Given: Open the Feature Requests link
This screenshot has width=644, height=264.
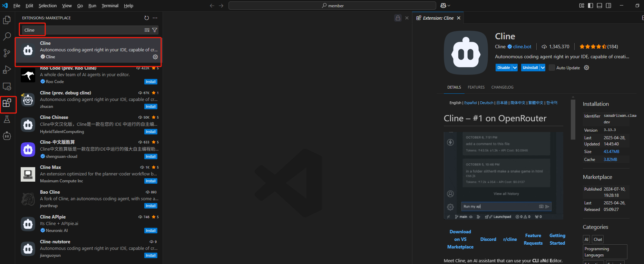Looking at the screenshot, I should (x=533, y=239).
